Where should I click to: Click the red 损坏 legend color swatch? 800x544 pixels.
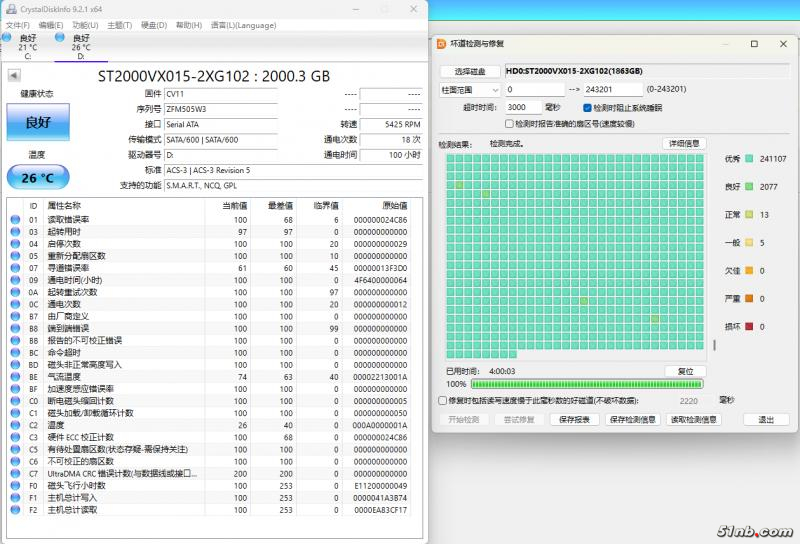[733, 326]
